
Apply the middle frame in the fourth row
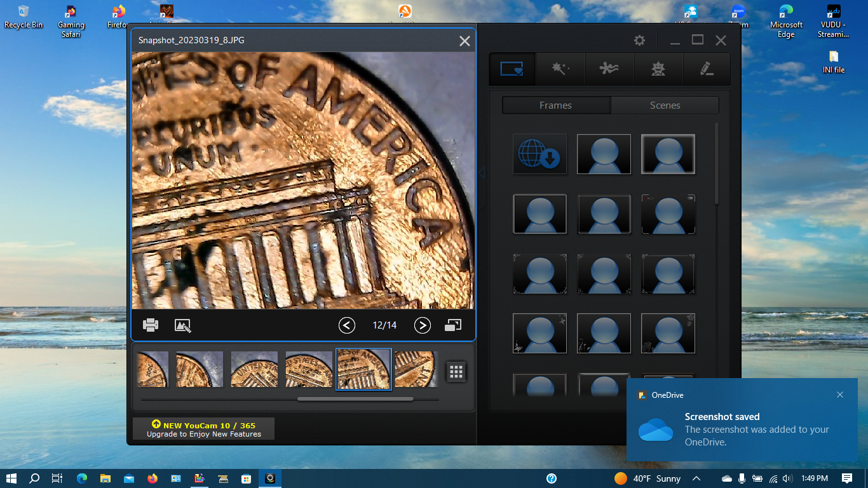(604, 334)
